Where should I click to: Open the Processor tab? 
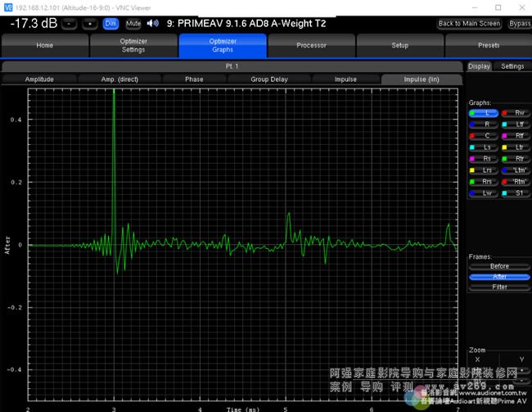pyautogui.click(x=311, y=46)
